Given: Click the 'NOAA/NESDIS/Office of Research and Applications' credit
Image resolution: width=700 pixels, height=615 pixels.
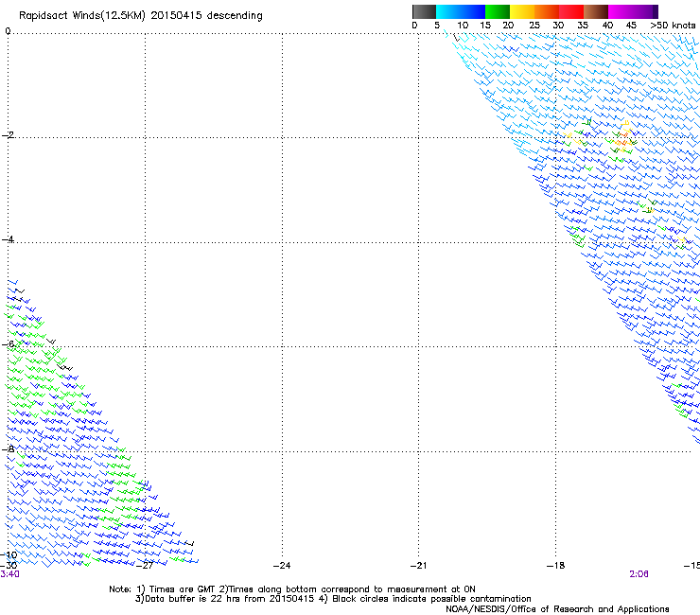Looking at the screenshot, I should click(557, 609).
